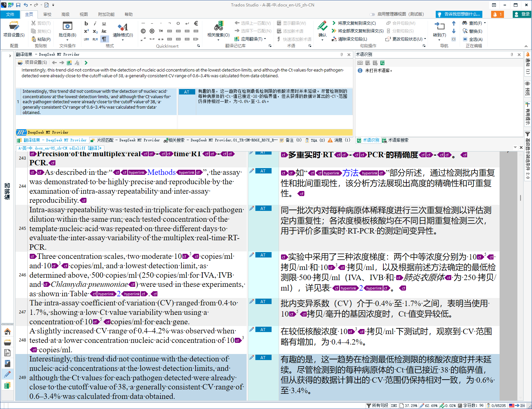Open the Batch Tasks (批任务) icon
The width and height of the screenshot is (532, 409).
pos(67,26)
